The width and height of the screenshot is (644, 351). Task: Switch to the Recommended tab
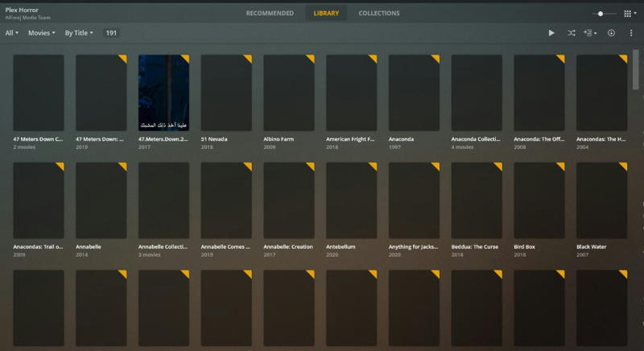click(x=270, y=14)
